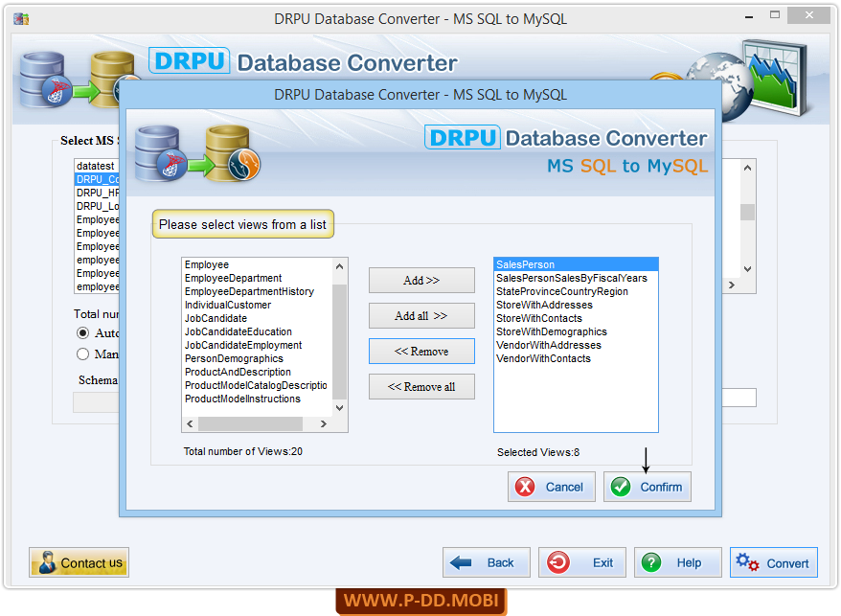Viewport: 841px width, 616px height.
Task: Select SalesPerson in selected views
Action: [576, 264]
